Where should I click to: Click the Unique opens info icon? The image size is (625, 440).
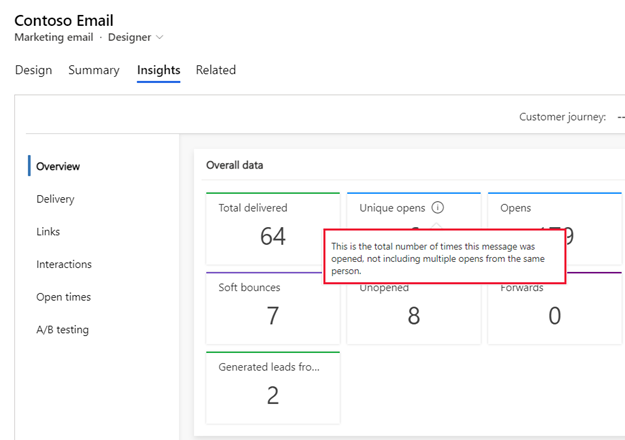tap(437, 208)
